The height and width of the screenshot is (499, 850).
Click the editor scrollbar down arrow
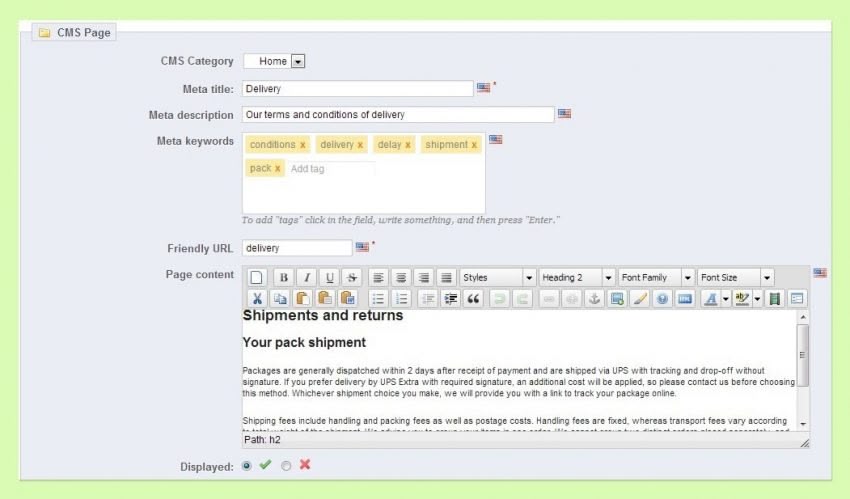[x=803, y=424]
